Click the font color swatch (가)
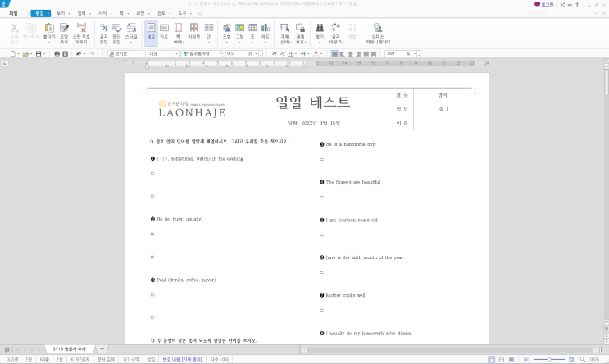This screenshot has width=609, height=364. (x=316, y=53)
